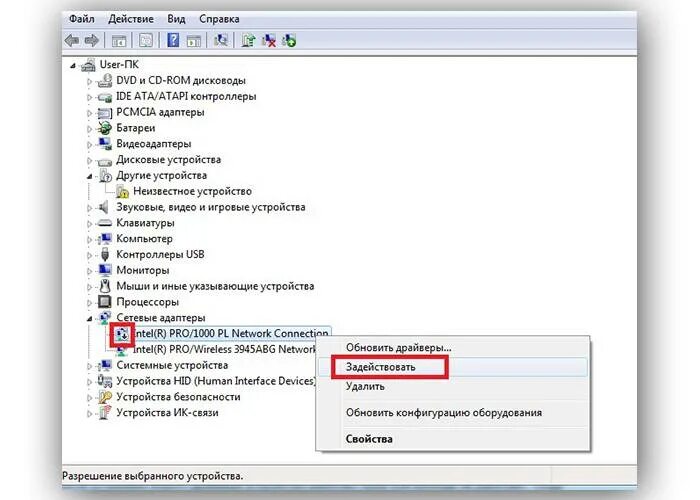700x500 pixels.
Task: Select Intel(R) PRO/Wireless 3945ABG Network item
Action: [224, 349]
